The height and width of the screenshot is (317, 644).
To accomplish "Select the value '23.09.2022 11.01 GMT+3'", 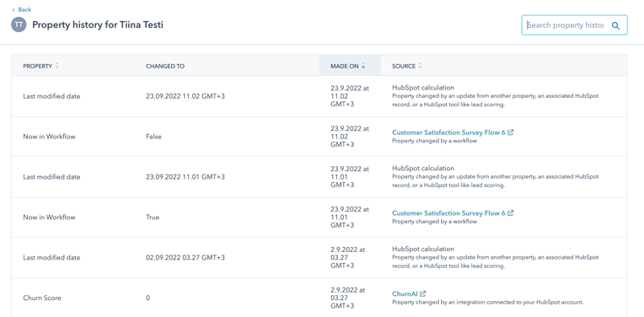I will click(185, 177).
